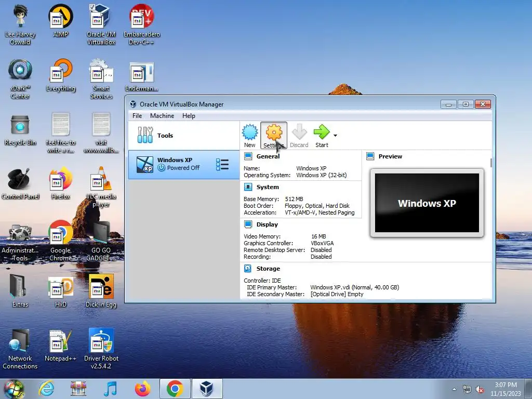
Task: Select the HxD desktop shortcut
Action: pyautogui.click(x=60, y=291)
